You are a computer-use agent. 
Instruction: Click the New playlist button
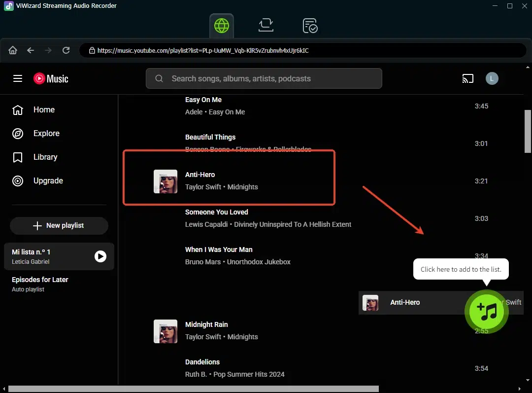(59, 225)
